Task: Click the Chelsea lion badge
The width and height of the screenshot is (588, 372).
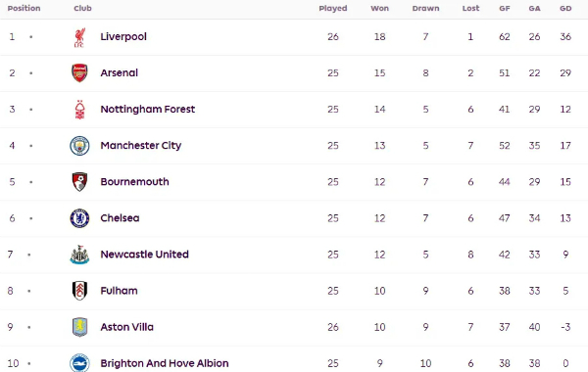Action: [x=79, y=218]
